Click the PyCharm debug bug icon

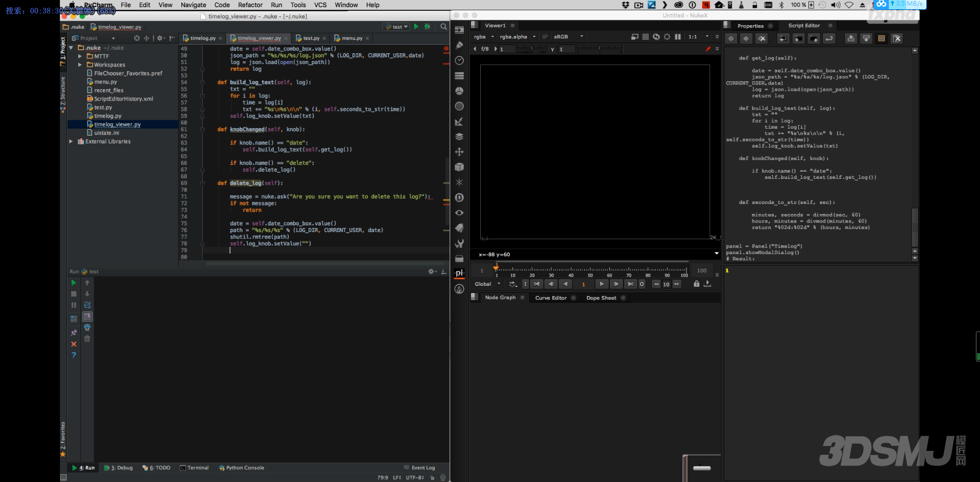point(427,27)
